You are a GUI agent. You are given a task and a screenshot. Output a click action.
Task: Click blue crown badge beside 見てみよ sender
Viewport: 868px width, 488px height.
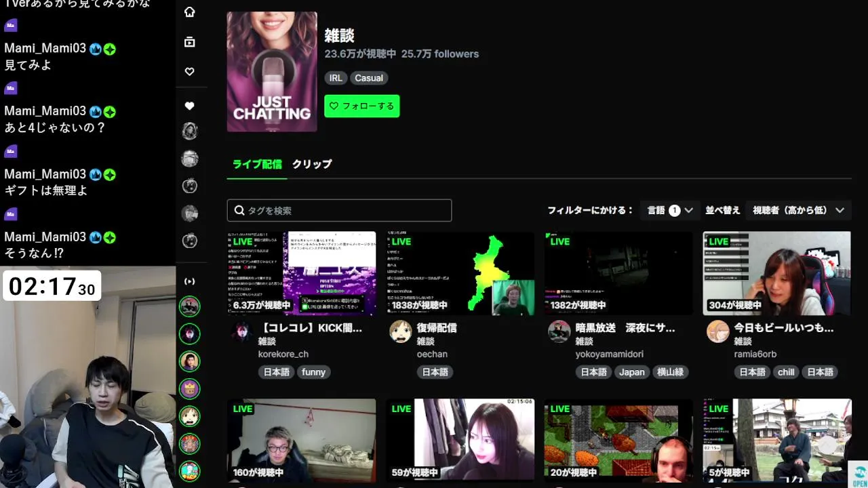coord(96,49)
